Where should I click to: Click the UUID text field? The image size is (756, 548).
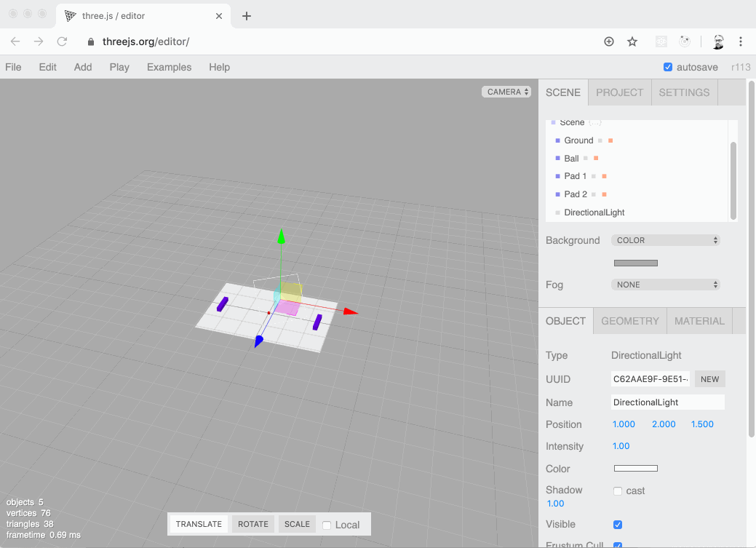[650, 379]
